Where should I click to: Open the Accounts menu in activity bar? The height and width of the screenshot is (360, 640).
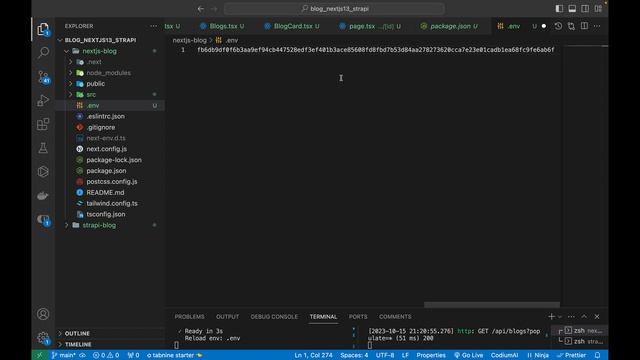(43, 314)
